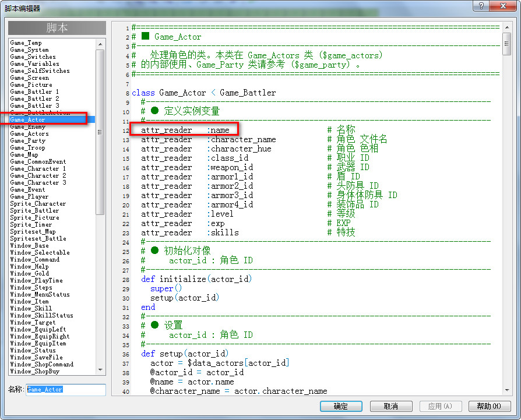Click the code editor scroll-down arrow
521x420 pixels.
pos(506,390)
